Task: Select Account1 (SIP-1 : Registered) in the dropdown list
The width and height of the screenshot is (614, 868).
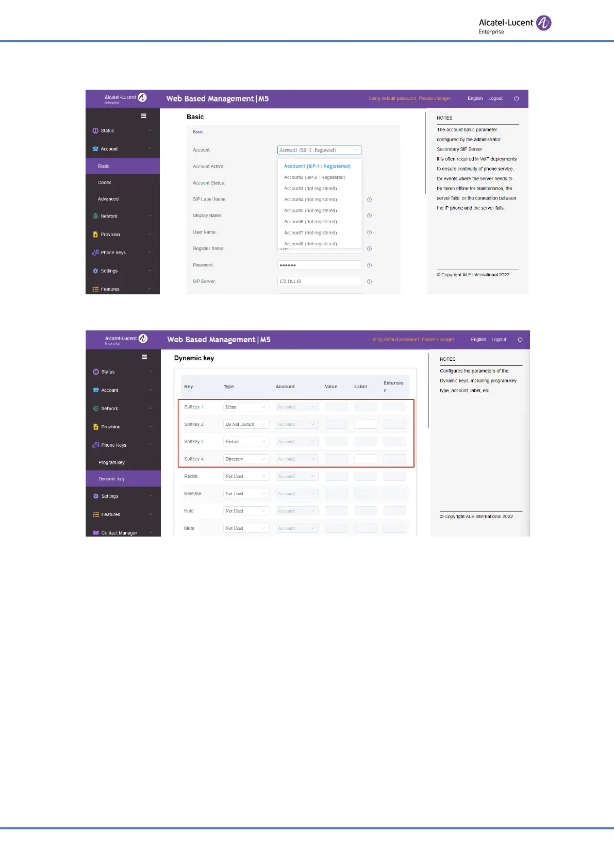Action: point(320,166)
